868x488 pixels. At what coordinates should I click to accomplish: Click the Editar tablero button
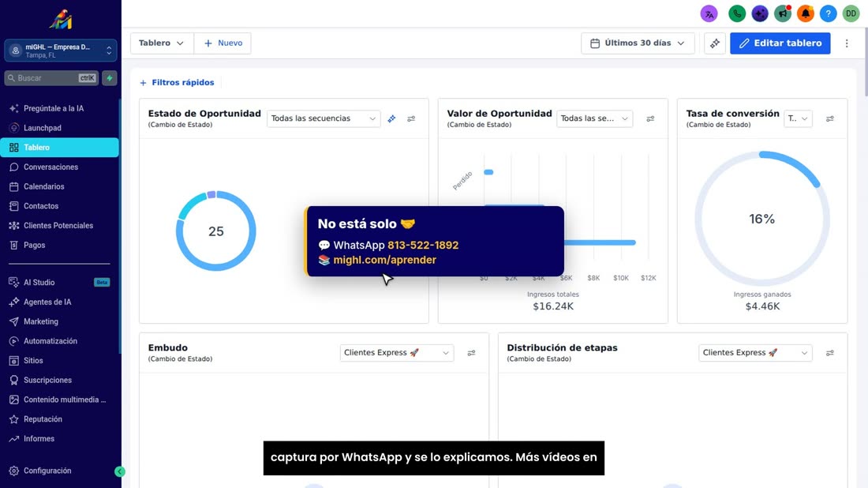point(780,43)
